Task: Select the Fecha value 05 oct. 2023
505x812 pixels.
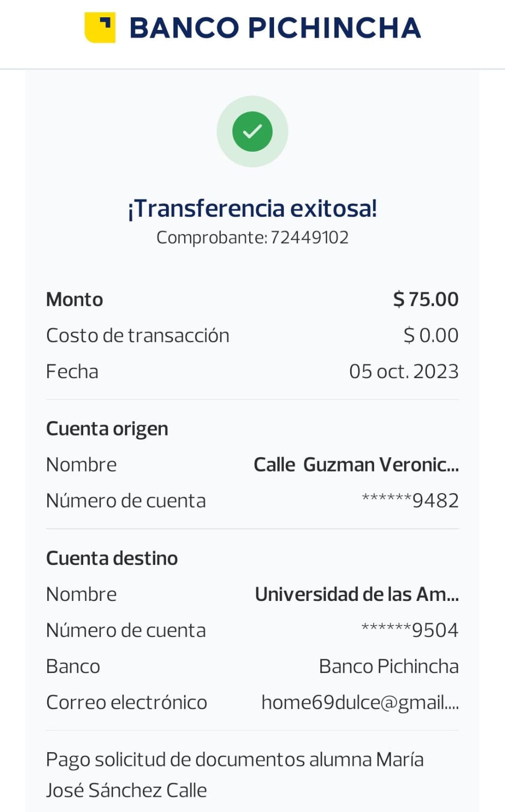Action: tap(403, 371)
